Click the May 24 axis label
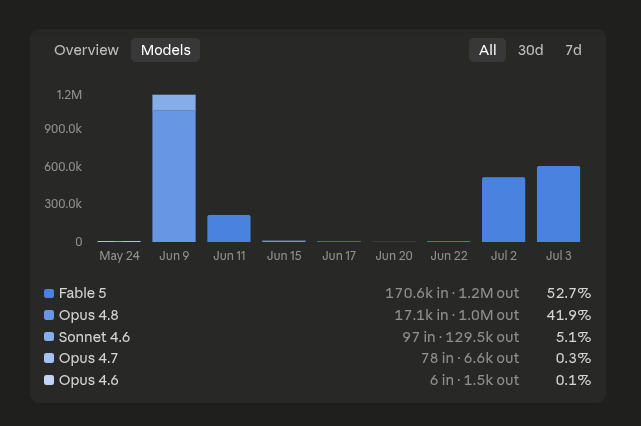 click(x=119, y=256)
